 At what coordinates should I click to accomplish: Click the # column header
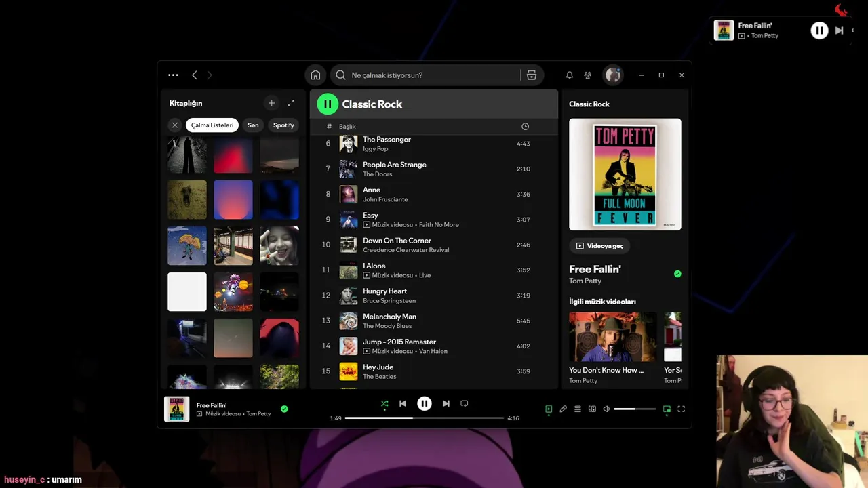click(x=329, y=127)
